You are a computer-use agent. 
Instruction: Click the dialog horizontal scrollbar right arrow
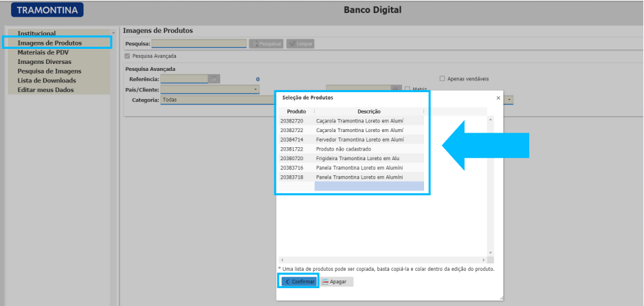(483, 260)
